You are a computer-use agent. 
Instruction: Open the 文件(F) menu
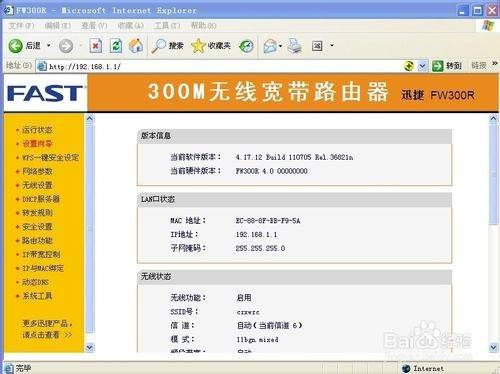tap(21, 26)
